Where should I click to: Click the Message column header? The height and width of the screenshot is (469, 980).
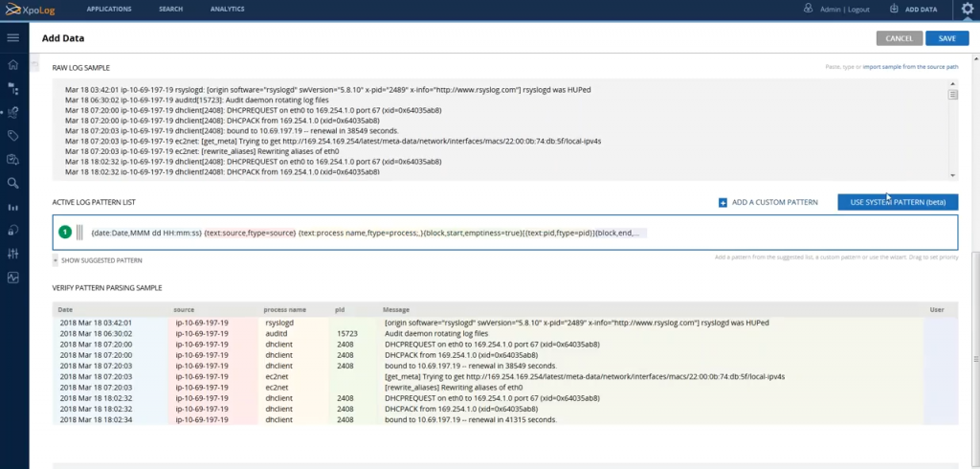coord(395,309)
